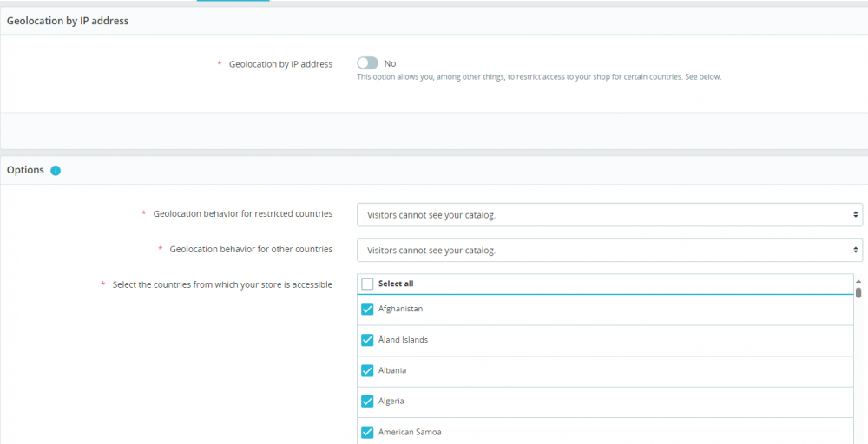Click the 'Geolocation by IP address' field label

tap(280, 64)
